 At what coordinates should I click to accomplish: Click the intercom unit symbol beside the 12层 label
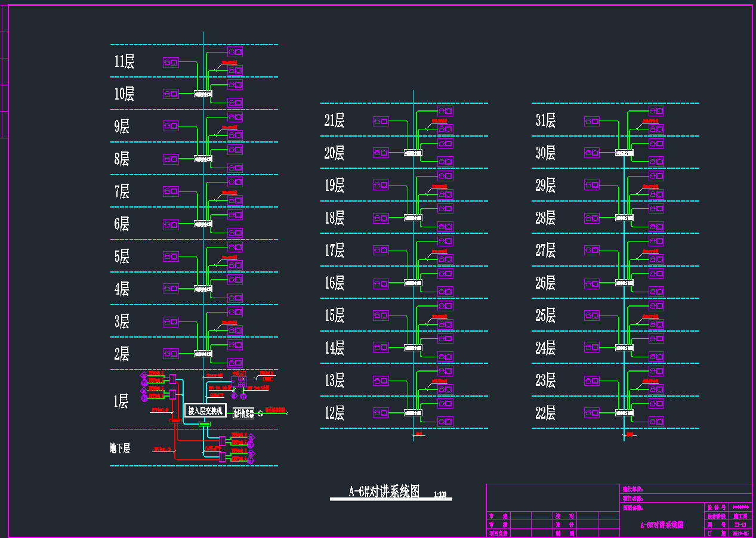click(381, 412)
